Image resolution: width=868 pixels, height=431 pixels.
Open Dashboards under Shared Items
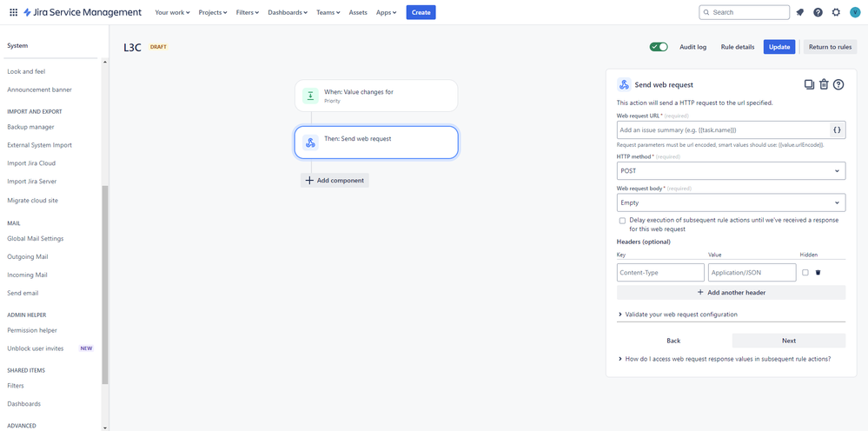coord(23,404)
